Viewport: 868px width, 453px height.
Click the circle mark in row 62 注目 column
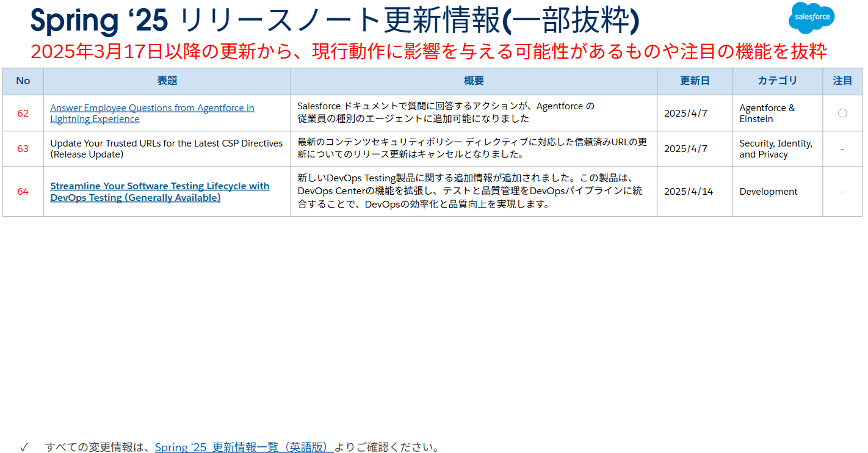pyautogui.click(x=842, y=113)
